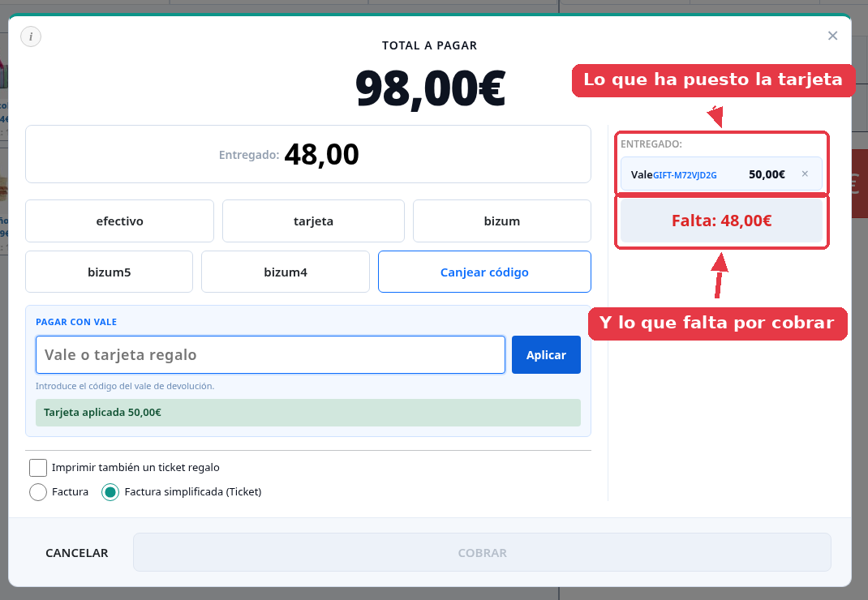Open Canjear código option
The height and width of the screenshot is (600, 868).
click(484, 272)
